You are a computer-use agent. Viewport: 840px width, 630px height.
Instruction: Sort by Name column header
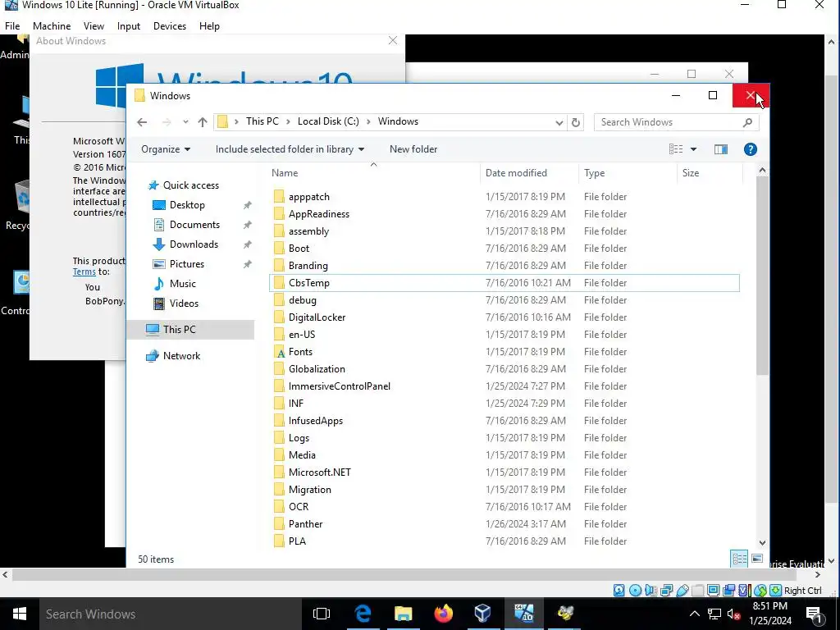(x=285, y=173)
